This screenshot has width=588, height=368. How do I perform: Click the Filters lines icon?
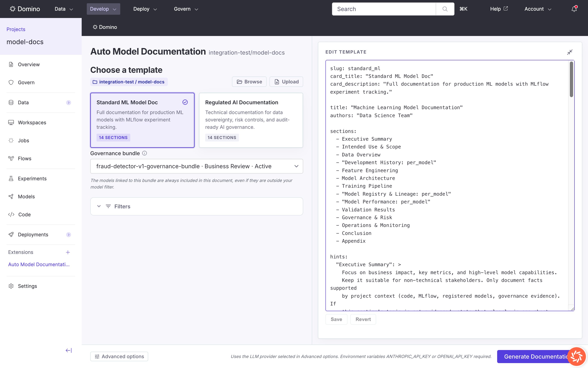(x=108, y=206)
